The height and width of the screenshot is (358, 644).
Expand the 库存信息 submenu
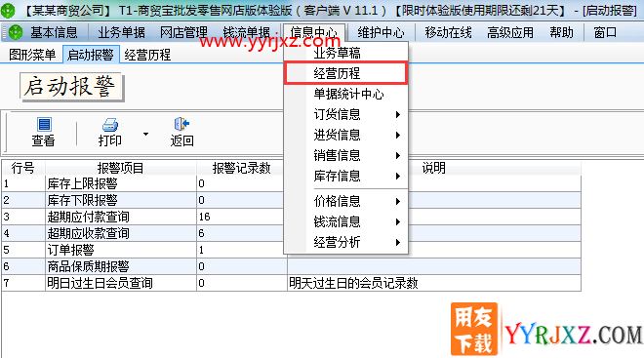pos(397,177)
